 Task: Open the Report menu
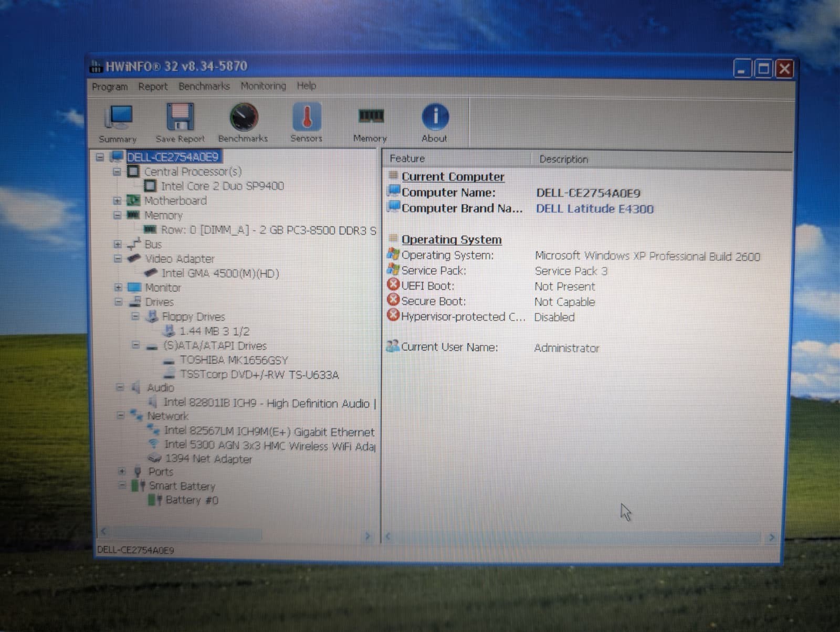[153, 87]
